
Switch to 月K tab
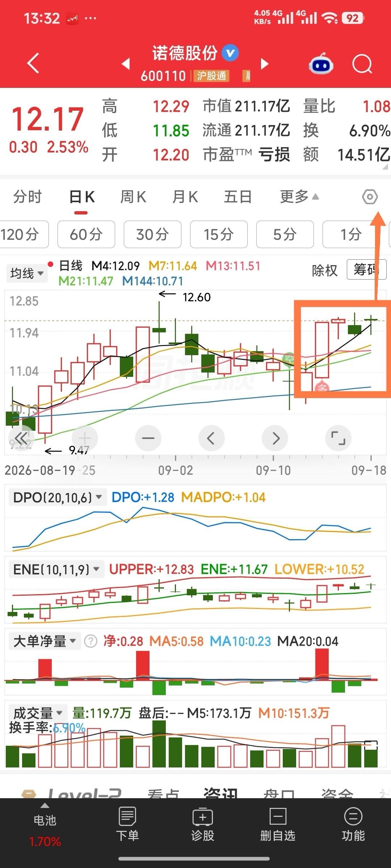click(185, 197)
